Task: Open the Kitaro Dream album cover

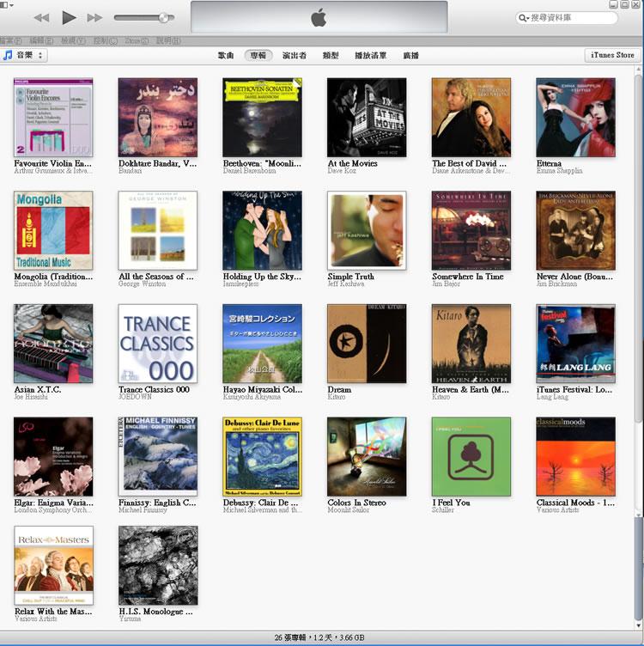Action: coord(367,344)
